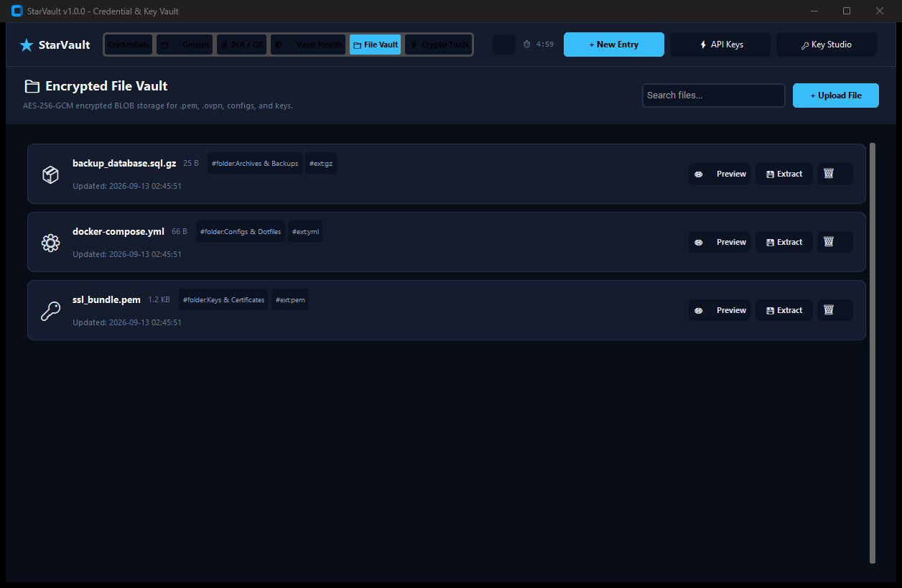Click the Updated timestamp under docker-compose.yml
902x588 pixels.
point(127,254)
